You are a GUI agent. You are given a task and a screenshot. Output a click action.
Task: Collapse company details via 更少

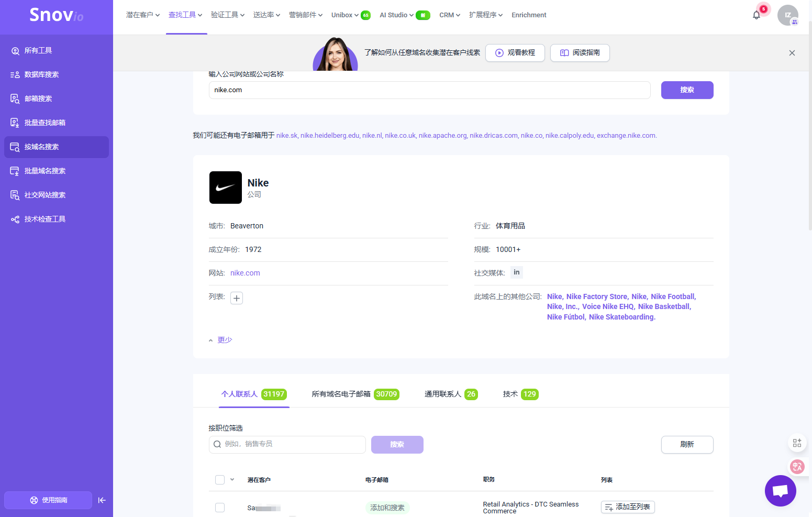225,340
